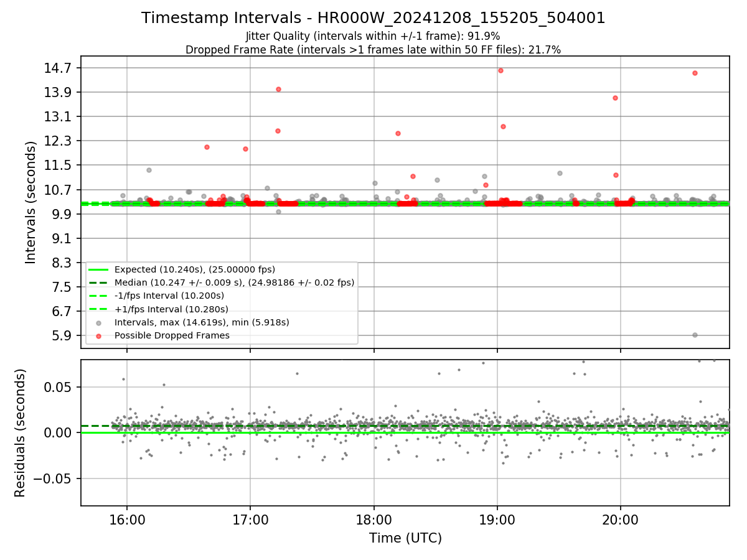Select legend entry 'Expected (10.240s), (25.00000 fps)'
The width and height of the screenshot is (747, 560).
(x=195, y=269)
